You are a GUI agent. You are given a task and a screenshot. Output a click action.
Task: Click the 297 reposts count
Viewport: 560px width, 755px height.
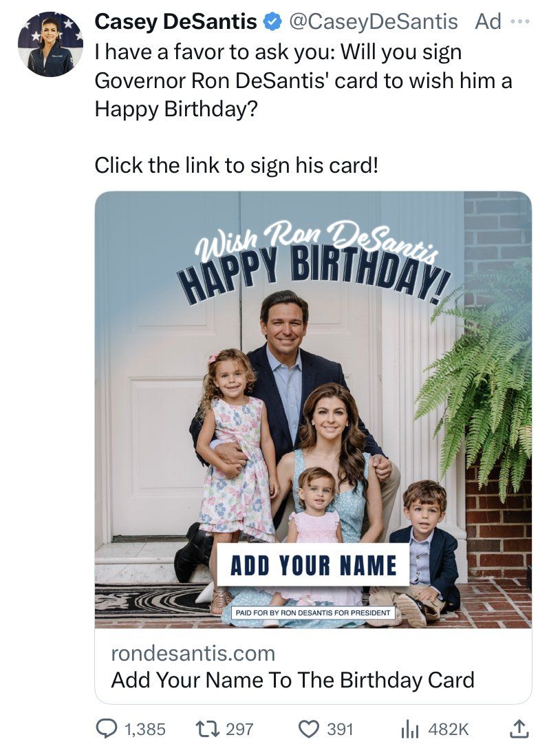(x=239, y=729)
